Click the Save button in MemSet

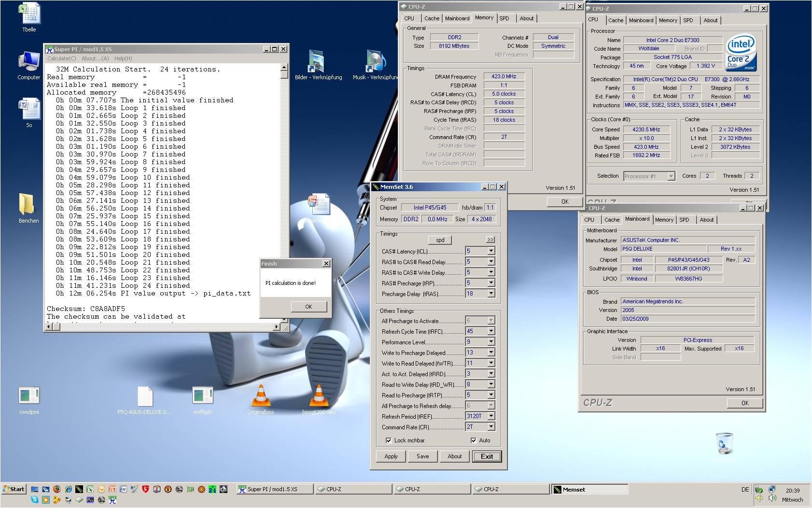click(423, 456)
